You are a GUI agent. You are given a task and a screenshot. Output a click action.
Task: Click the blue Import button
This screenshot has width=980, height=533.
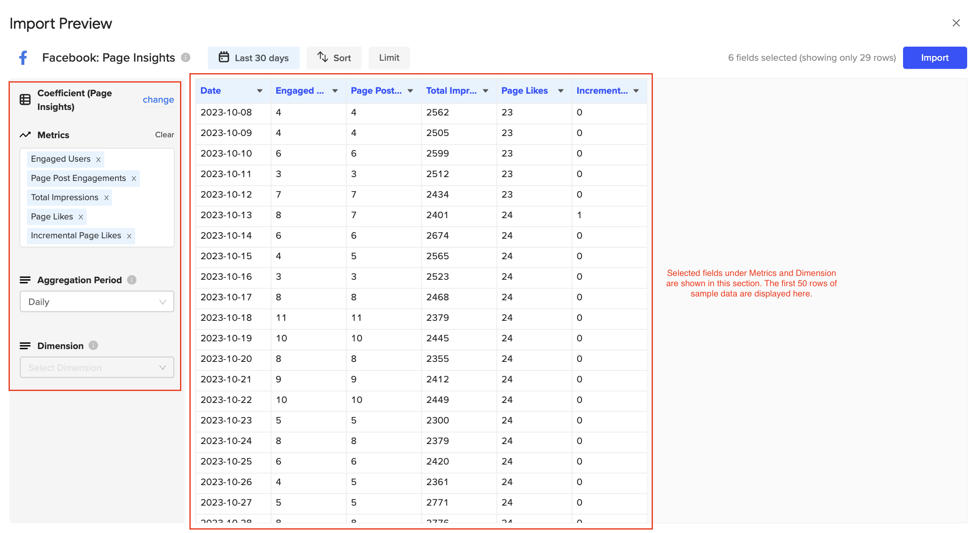coord(935,58)
